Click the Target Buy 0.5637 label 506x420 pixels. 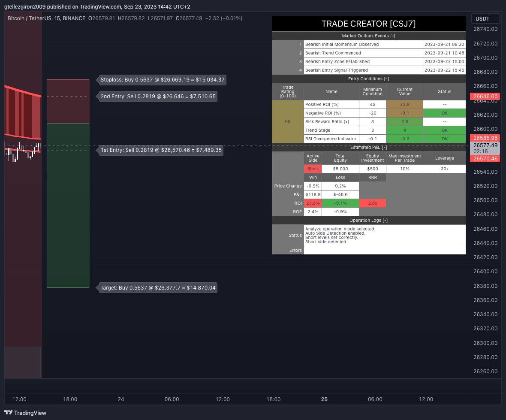point(158,287)
